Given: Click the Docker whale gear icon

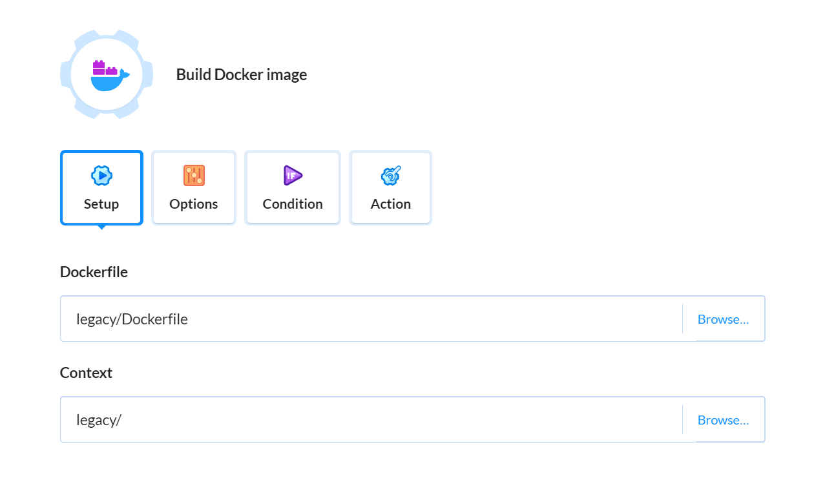Looking at the screenshot, I should point(107,74).
